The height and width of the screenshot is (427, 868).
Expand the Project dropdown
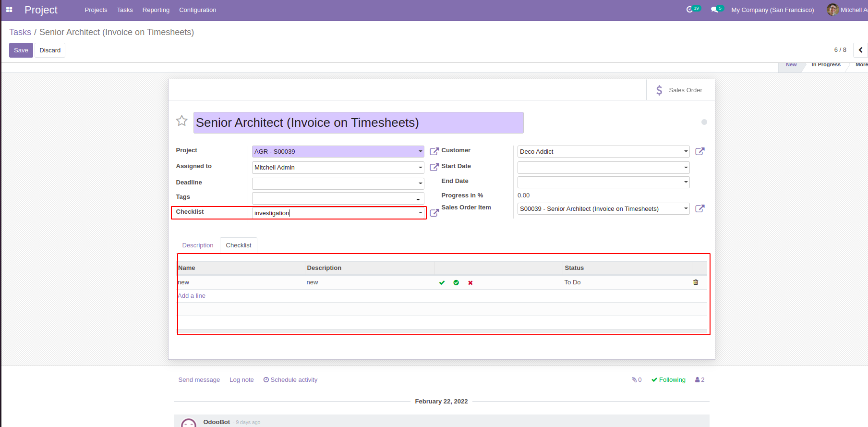421,152
